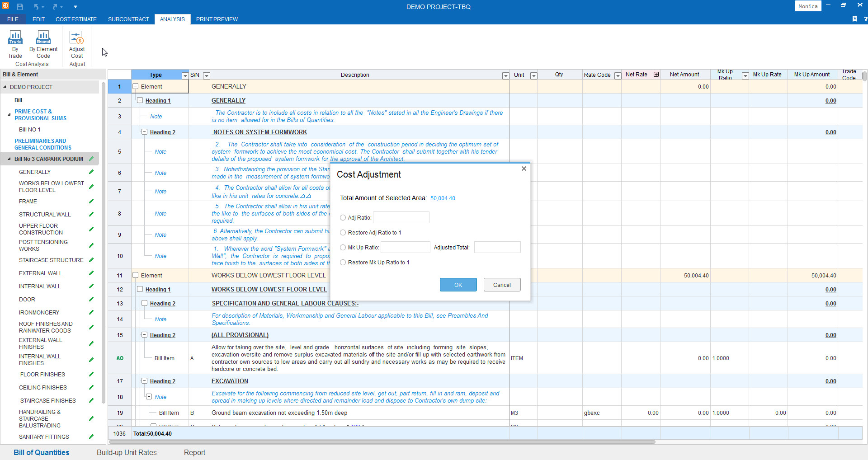Screen dimensions: 868x460
Task: Click the horizontal scrollbar under the grid
Action: click(x=382, y=442)
